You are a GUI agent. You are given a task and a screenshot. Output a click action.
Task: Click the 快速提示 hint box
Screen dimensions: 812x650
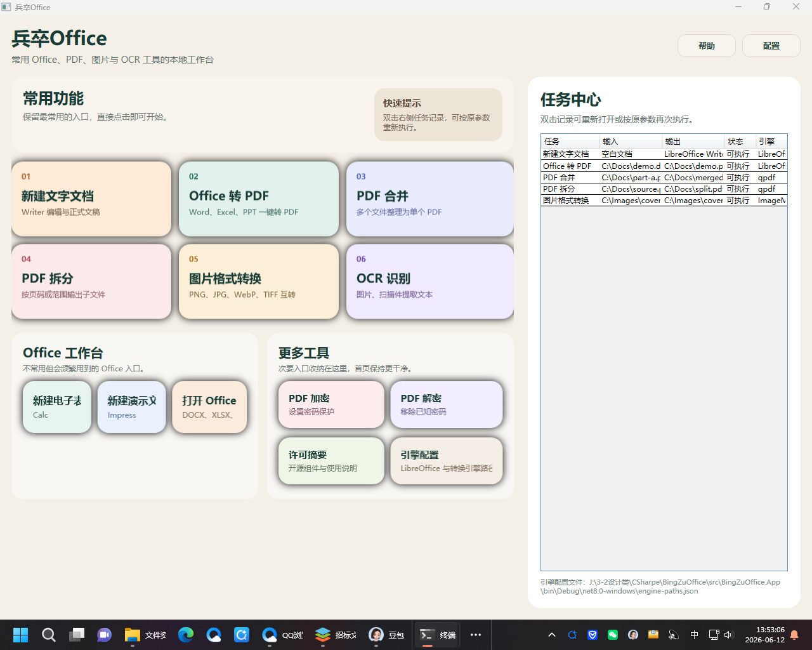pyautogui.click(x=438, y=114)
